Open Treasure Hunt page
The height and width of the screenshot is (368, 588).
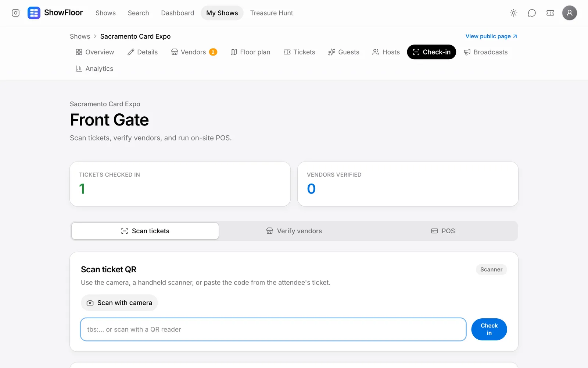click(272, 13)
